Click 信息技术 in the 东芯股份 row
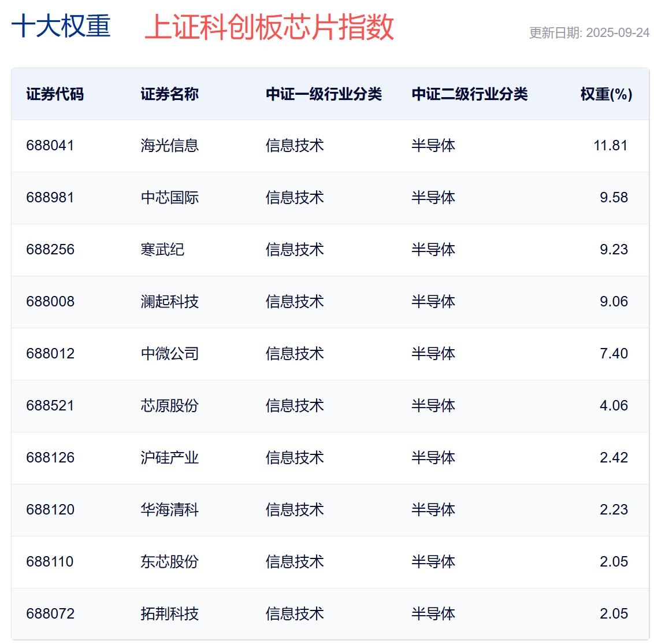 (295, 562)
